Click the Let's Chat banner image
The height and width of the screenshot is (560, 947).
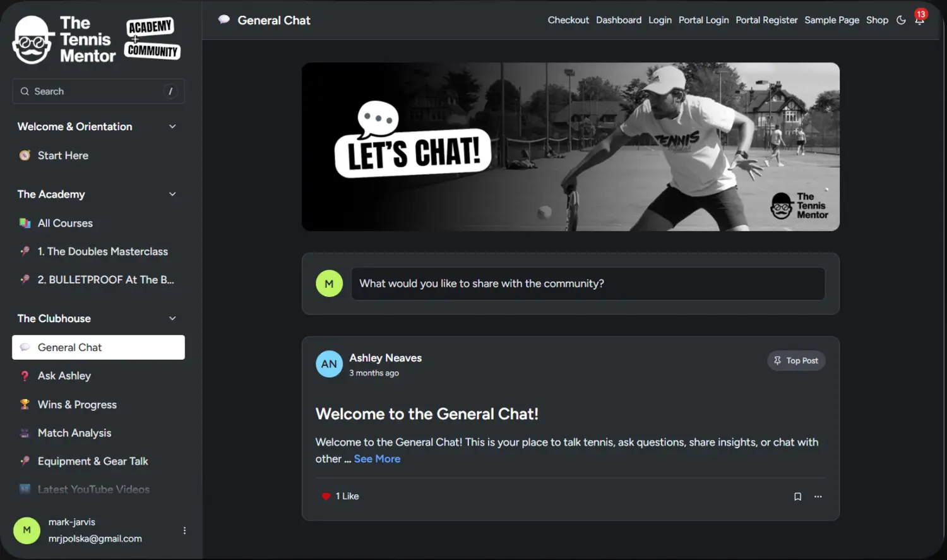(571, 146)
